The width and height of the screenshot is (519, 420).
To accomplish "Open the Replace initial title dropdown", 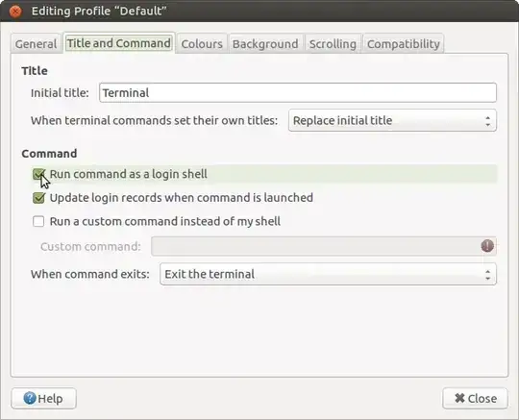I will [x=392, y=120].
